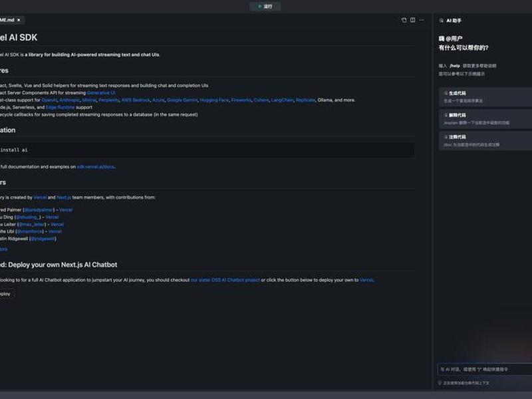Open the Mistral link
532x399 pixels.
coord(89,100)
